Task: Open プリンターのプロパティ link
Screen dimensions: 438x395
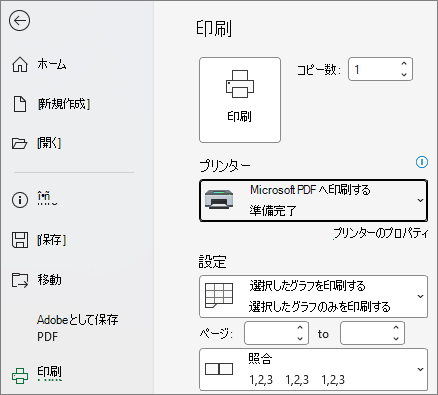Action: (380, 233)
